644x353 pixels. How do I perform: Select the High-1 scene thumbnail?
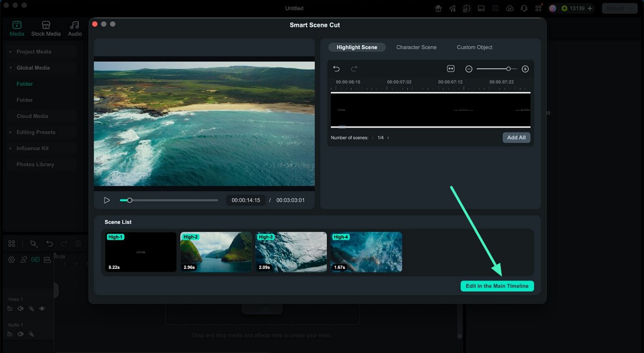(x=141, y=252)
